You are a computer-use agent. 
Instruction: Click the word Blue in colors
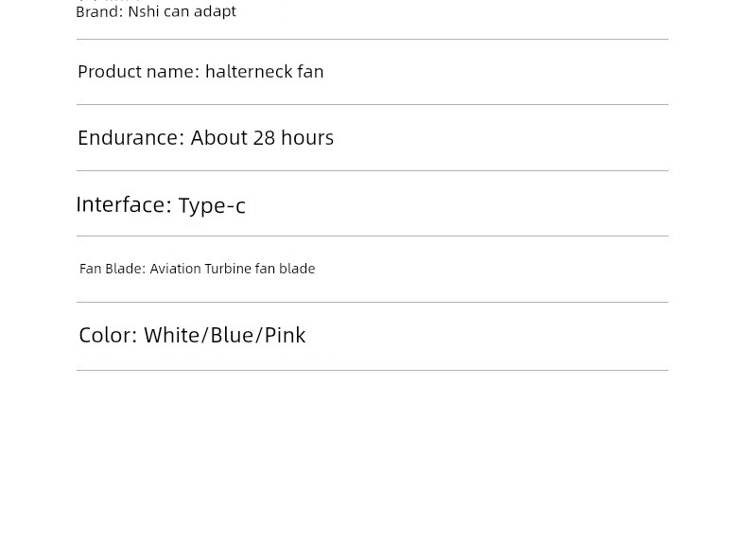pos(232,335)
